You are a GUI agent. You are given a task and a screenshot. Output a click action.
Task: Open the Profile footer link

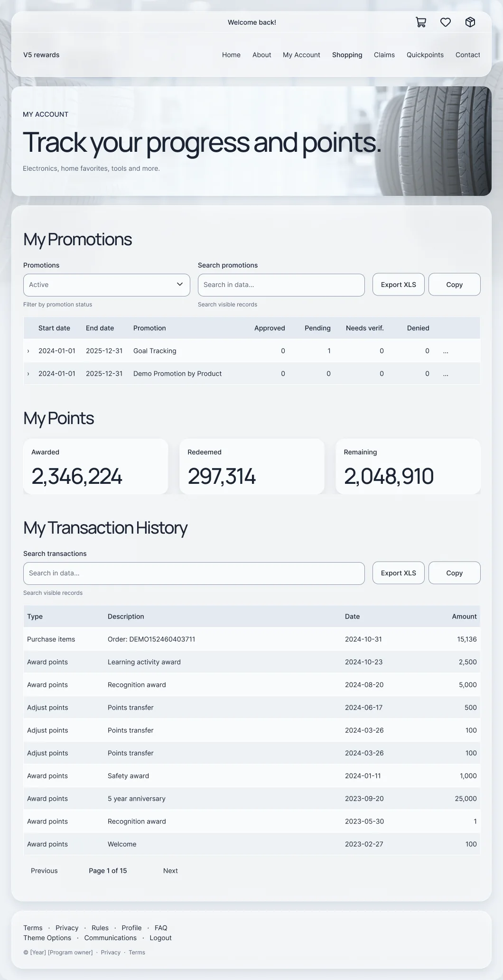(131, 928)
